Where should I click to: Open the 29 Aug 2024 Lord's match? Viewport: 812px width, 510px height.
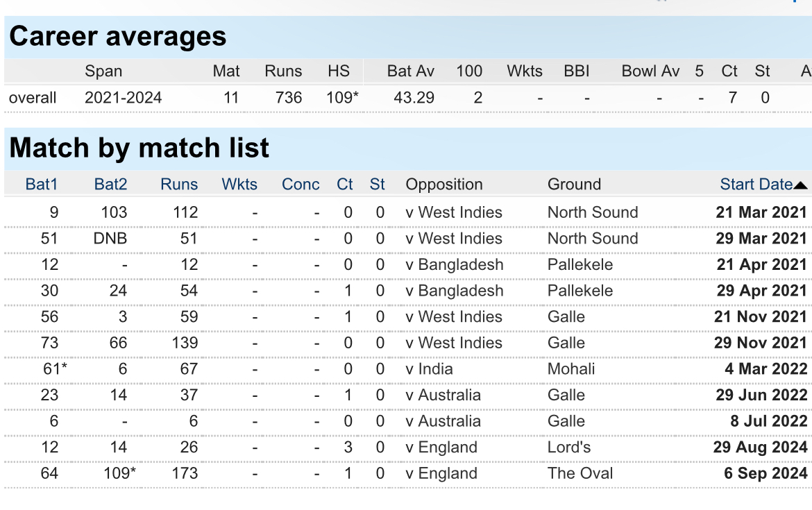760,447
